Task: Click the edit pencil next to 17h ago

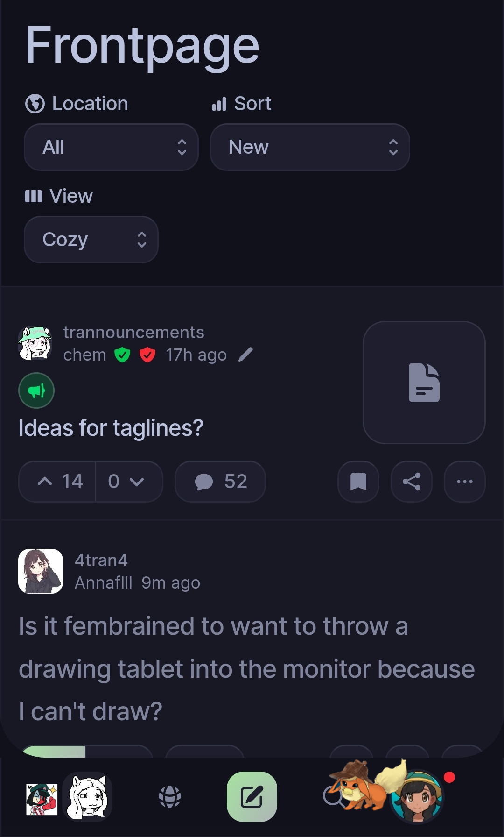Action: [245, 355]
